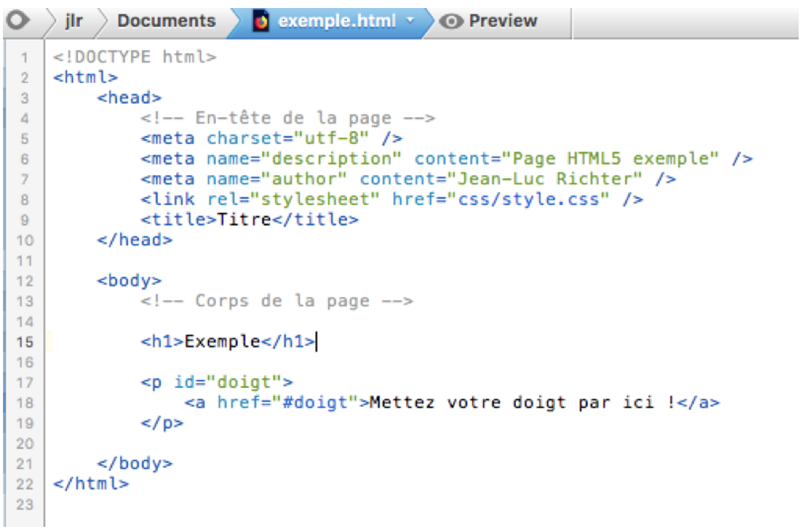
Task: Select the exemple.html file tab
Action: coord(336,21)
